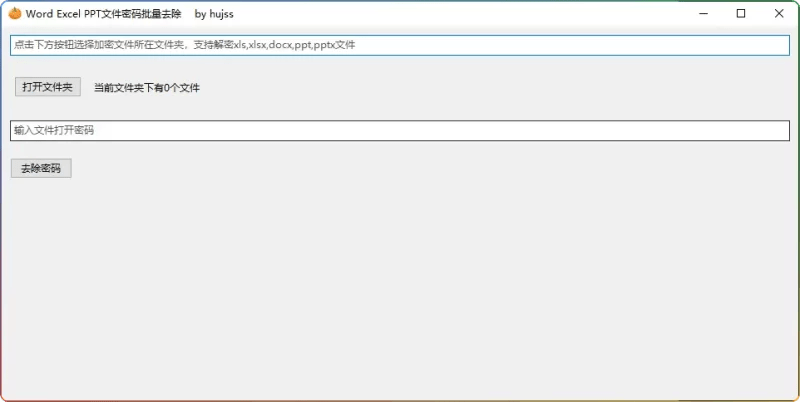800x402 pixels.
Task: Click the 输入文件打开密码 password field
Action: click(x=400, y=131)
